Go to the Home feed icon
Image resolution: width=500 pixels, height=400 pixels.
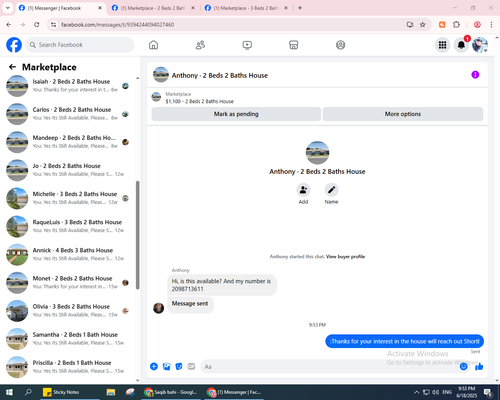point(153,45)
